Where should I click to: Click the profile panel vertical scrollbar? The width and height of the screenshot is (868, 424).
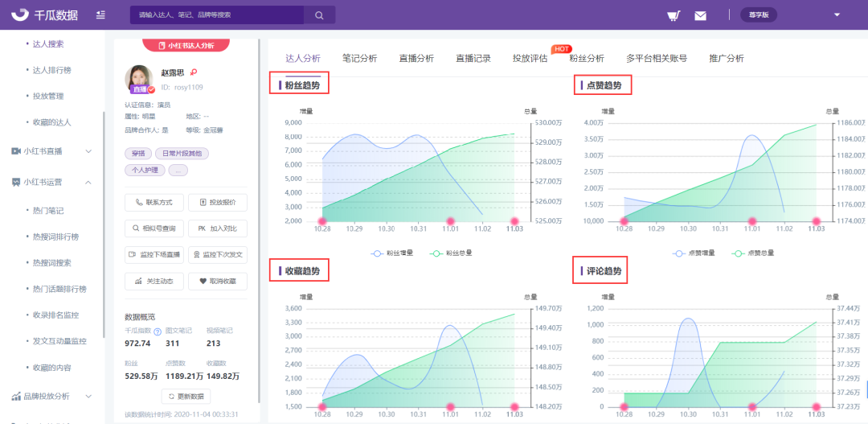click(259, 220)
